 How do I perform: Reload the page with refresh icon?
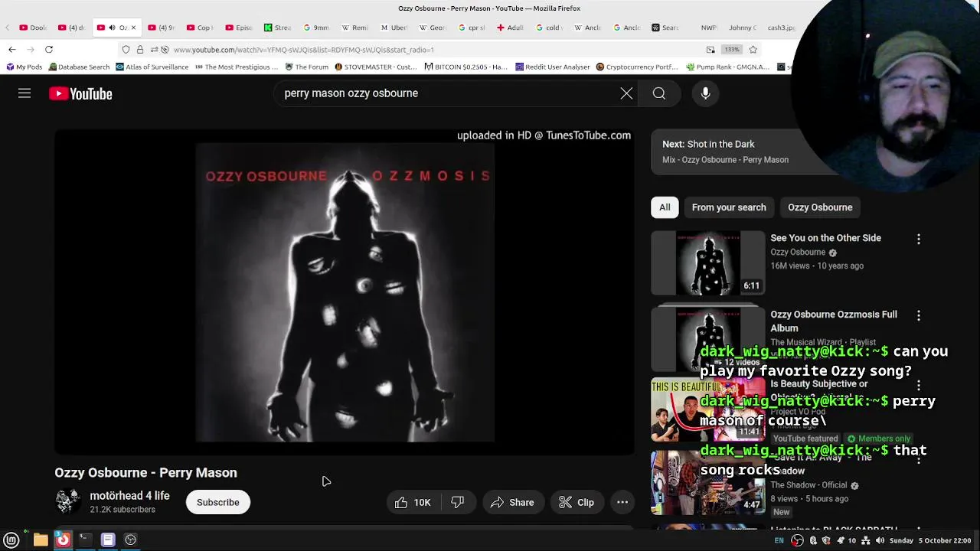[48, 49]
